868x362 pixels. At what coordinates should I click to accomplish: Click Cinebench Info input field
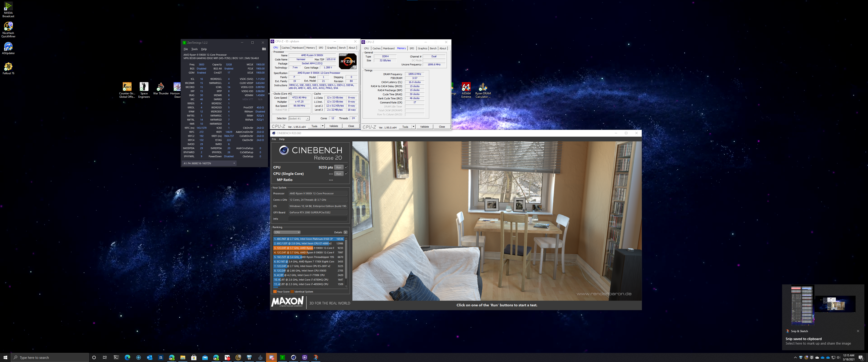point(318,219)
